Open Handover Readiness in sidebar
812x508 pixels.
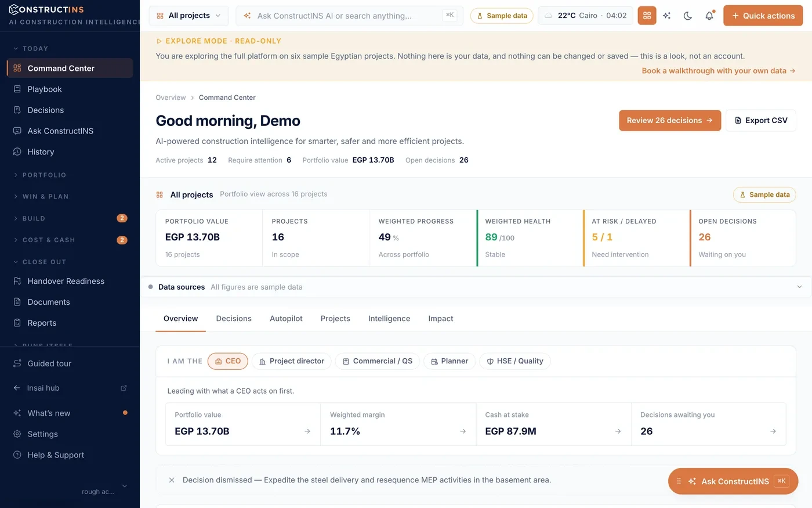coord(70,281)
